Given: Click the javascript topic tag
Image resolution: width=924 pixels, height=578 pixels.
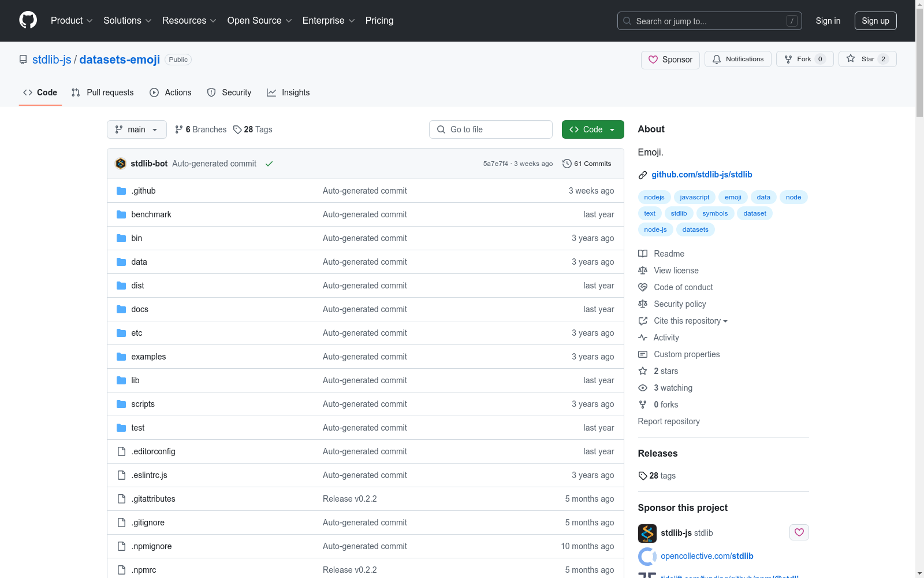Looking at the screenshot, I should pyautogui.click(x=694, y=197).
